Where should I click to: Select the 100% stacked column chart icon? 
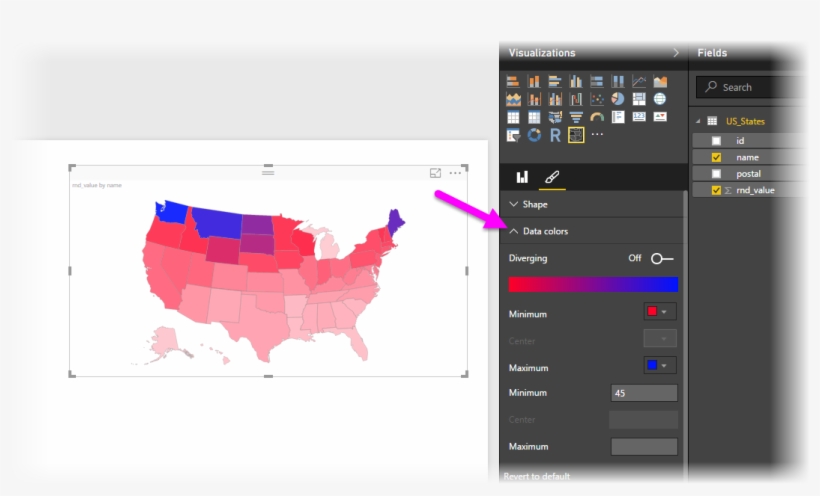(x=618, y=81)
